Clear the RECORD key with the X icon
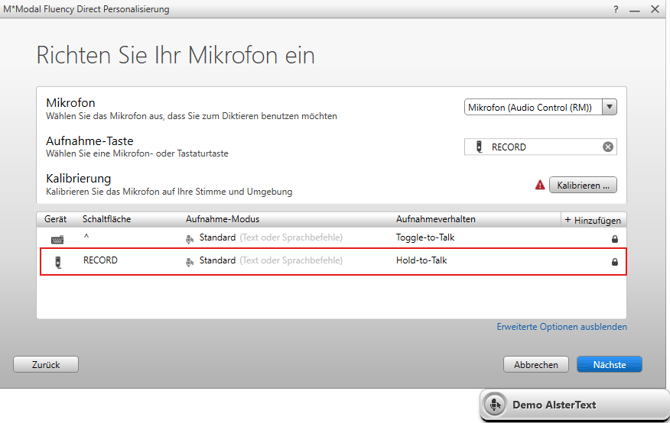Image resolution: width=670 pixels, height=423 pixels. (x=607, y=147)
